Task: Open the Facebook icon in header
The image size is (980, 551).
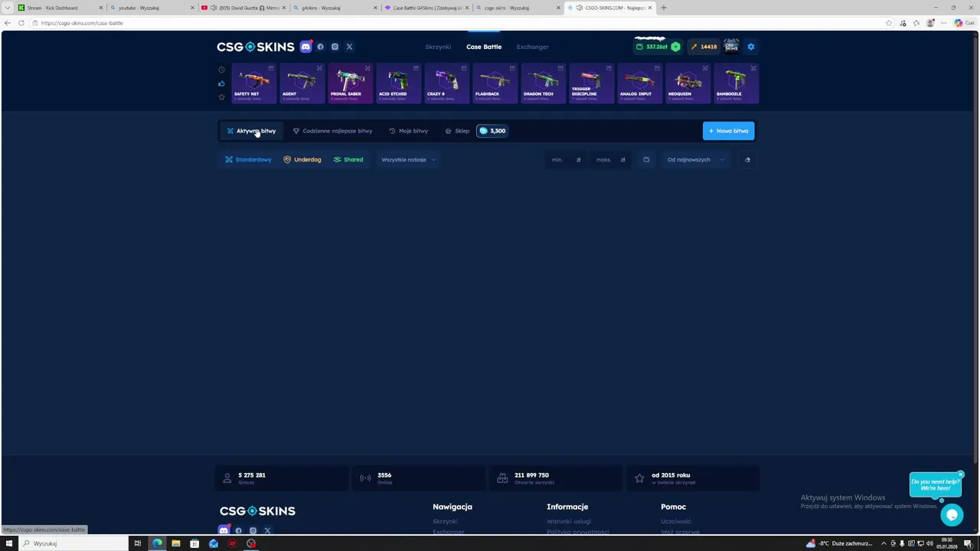Action: [x=321, y=47]
